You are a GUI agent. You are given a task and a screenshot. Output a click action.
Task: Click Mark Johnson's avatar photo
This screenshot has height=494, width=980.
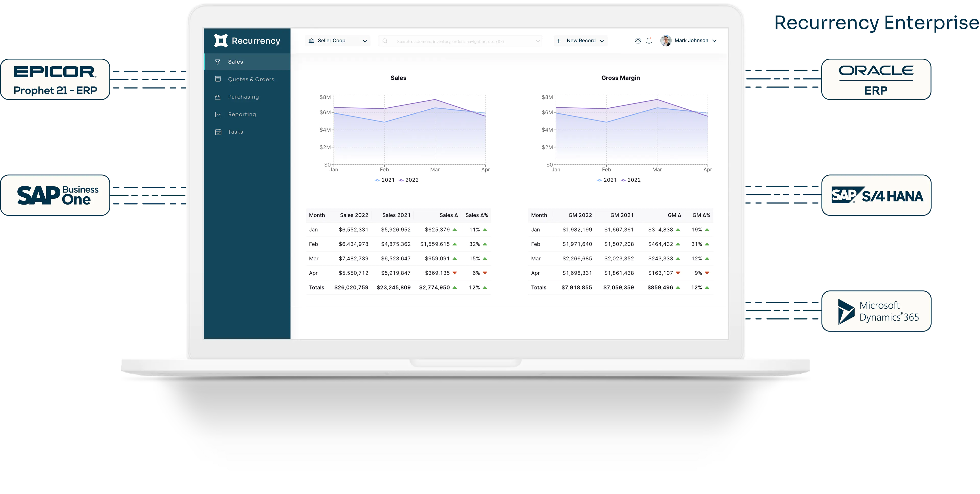(666, 41)
